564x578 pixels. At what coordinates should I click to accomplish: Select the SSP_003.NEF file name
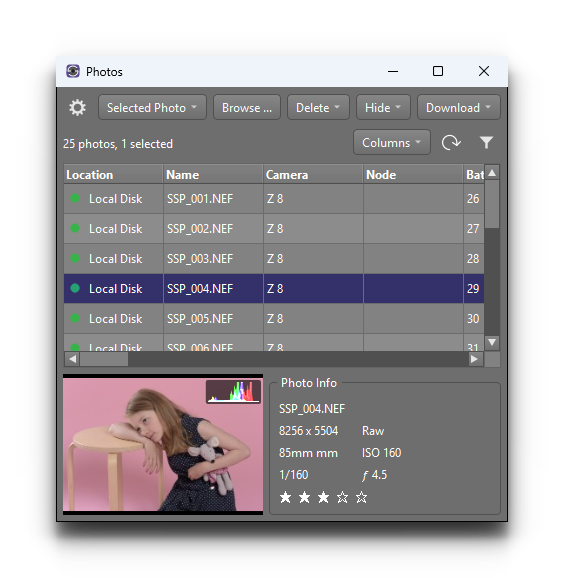point(200,258)
